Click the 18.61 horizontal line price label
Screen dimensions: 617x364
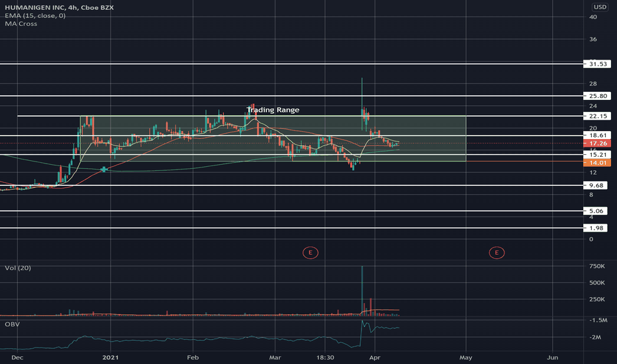pos(597,136)
